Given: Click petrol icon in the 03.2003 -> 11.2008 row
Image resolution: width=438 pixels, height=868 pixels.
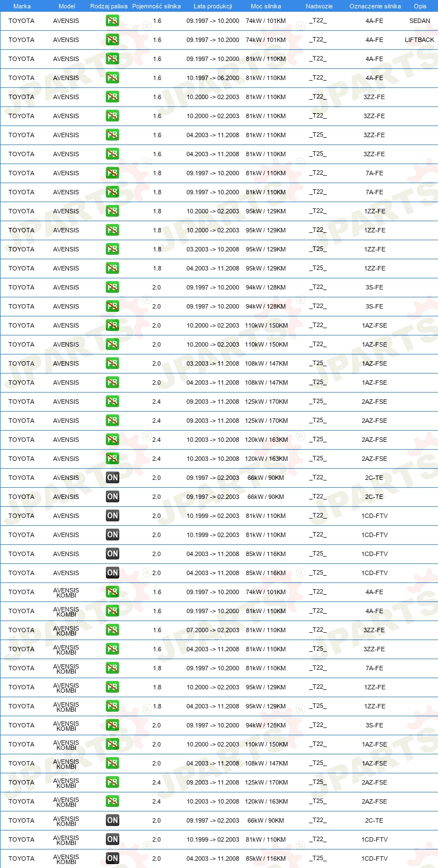Looking at the screenshot, I should (112, 363).
